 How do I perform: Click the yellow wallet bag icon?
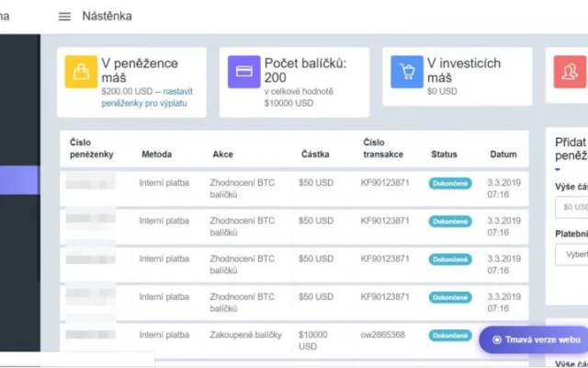coord(81,72)
